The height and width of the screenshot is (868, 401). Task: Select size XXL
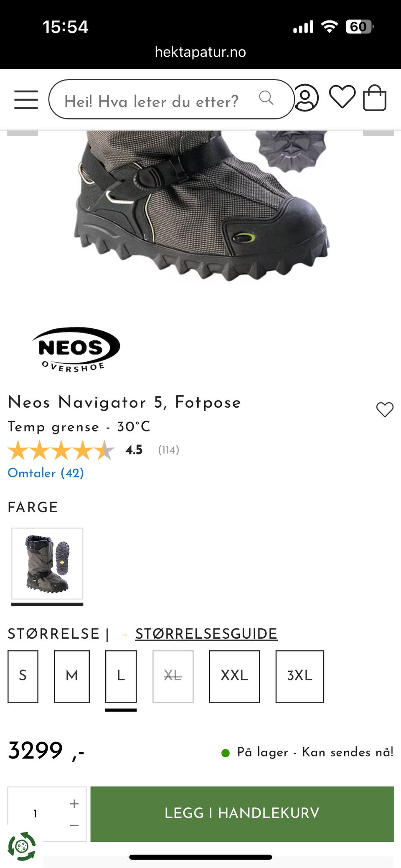coord(234,676)
